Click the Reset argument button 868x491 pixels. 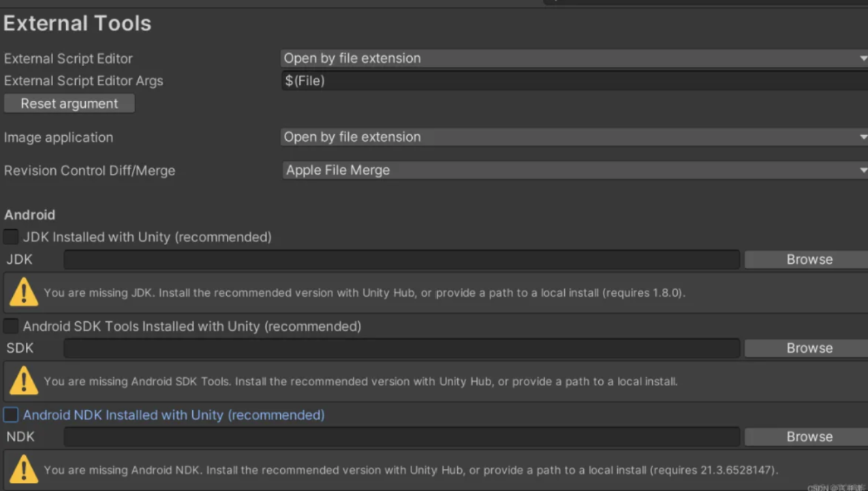(x=69, y=104)
